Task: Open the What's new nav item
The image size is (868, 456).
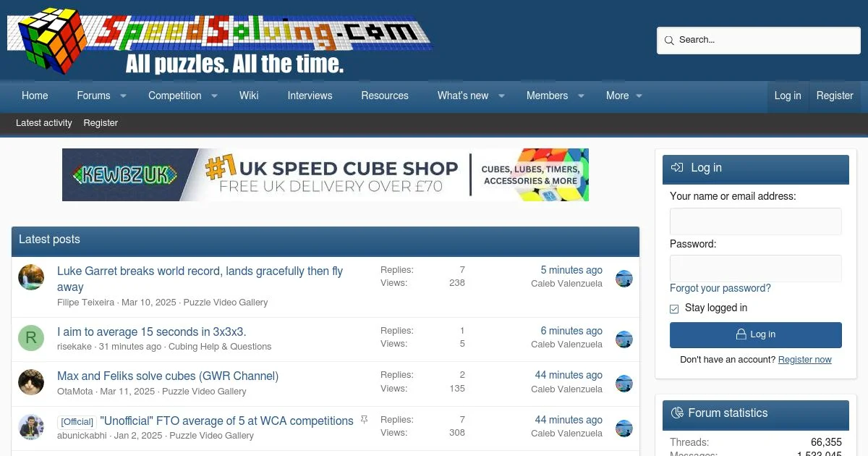Action: click(463, 96)
